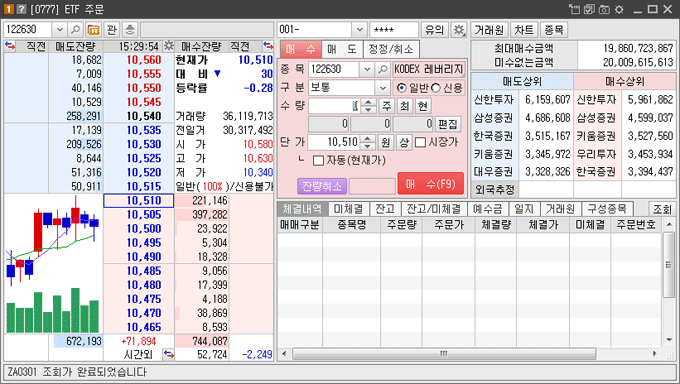Enable the 시장가 market price checkbox
The height and width of the screenshot is (384, 680).
(x=420, y=142)
